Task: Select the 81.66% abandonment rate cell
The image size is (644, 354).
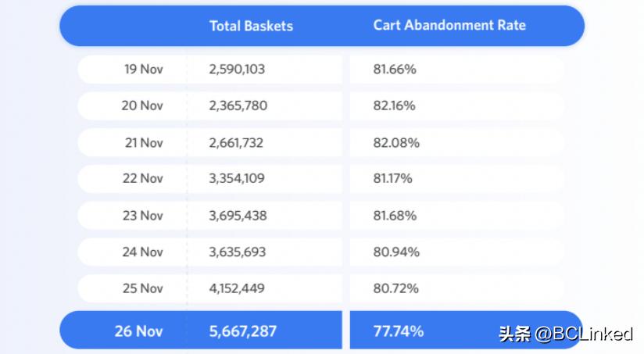Action: 394,69
